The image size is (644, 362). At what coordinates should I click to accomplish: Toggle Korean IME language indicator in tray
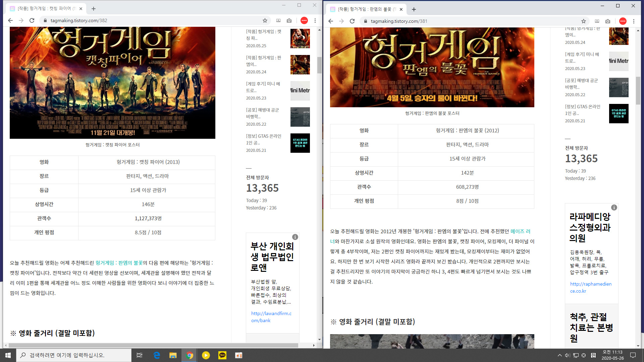[x=593, y=355]
